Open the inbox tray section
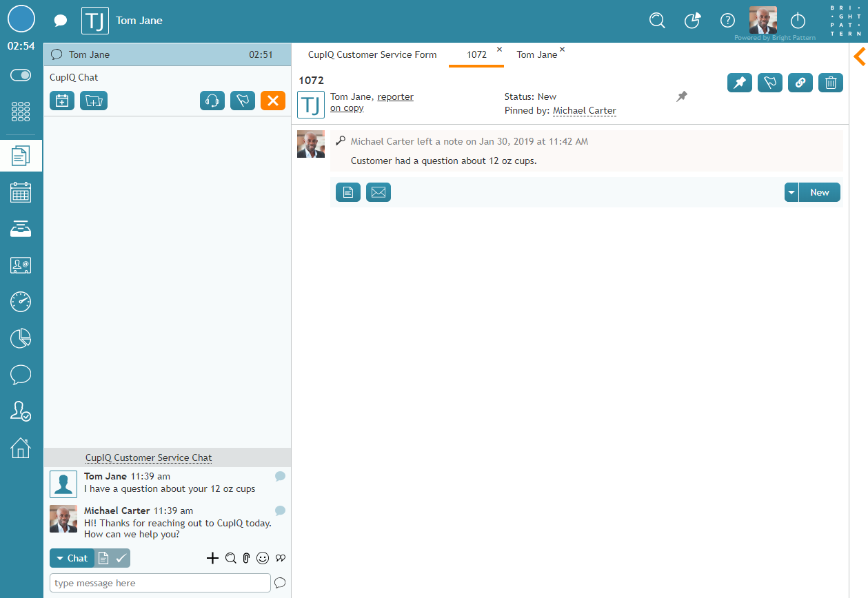Image resolution: width=868 pixels, height=598 pixels. point(21,229)
